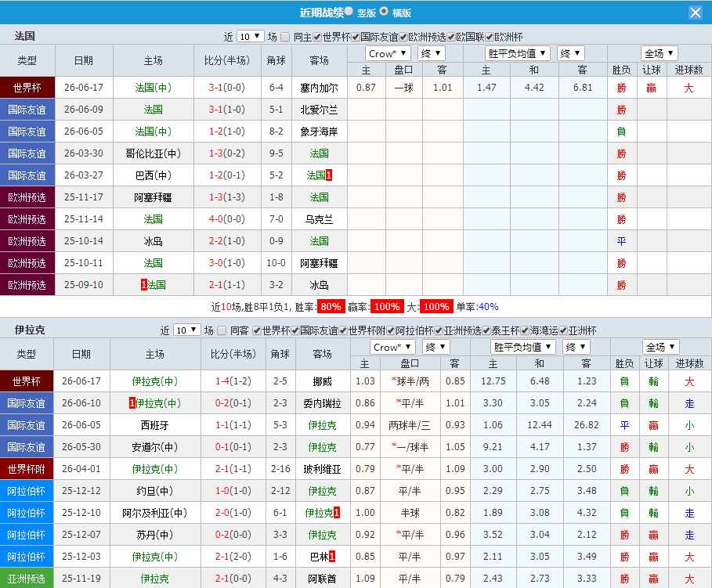Click handicap *球半/两 in Iraq vs 挪威 row
This screenshot has height=588, width=712.
pos(410,381)
